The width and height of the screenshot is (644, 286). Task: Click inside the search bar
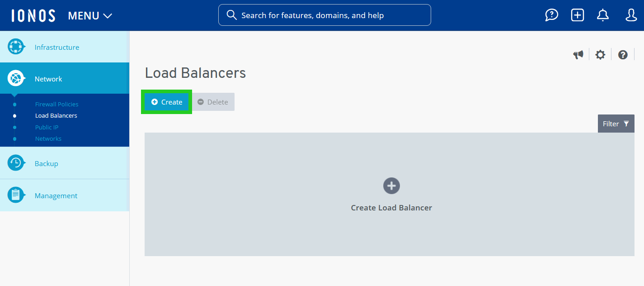324,15
